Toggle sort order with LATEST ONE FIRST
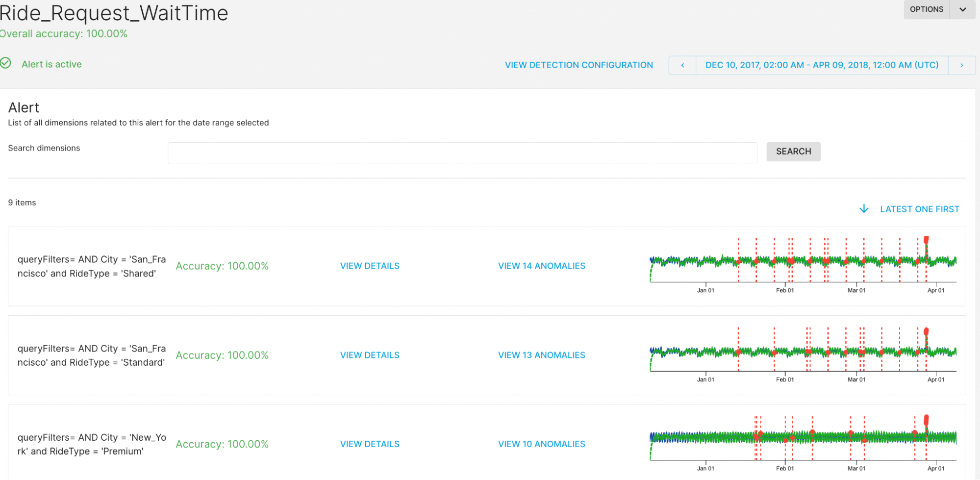The width and height of the screenshot is (980, 480). click(920, 208)
